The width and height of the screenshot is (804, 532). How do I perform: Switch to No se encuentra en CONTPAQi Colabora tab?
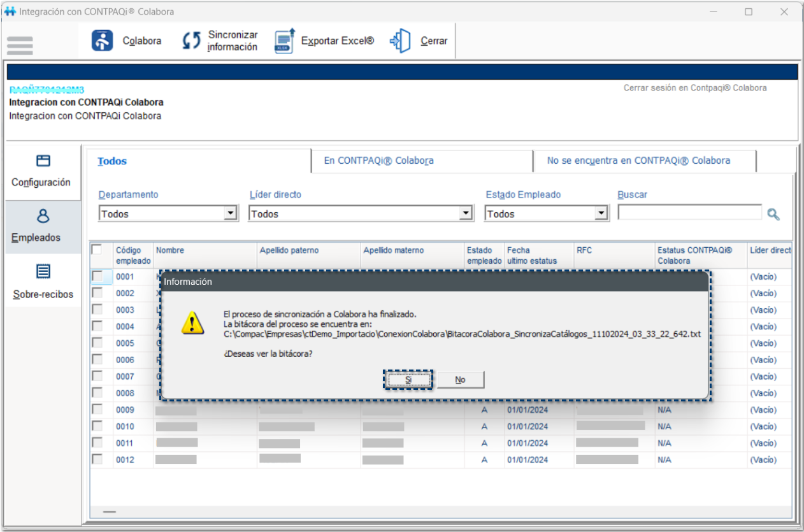tap(638, 161)
